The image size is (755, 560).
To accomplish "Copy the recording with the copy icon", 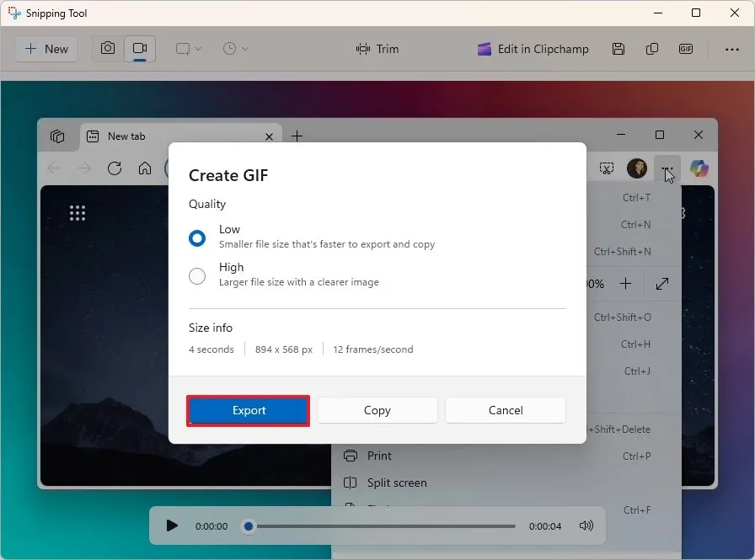I will click(652, 49).
